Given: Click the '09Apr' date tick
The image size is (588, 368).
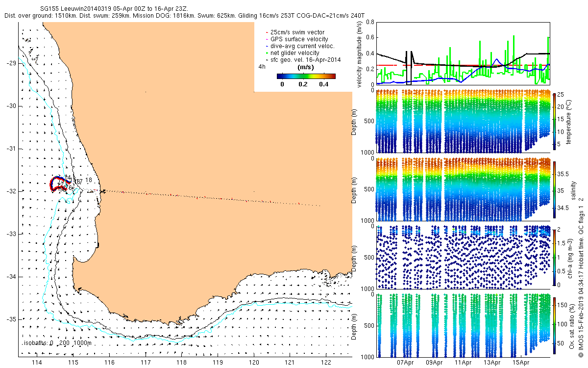Looking at the screenshot, I should 434,363.
